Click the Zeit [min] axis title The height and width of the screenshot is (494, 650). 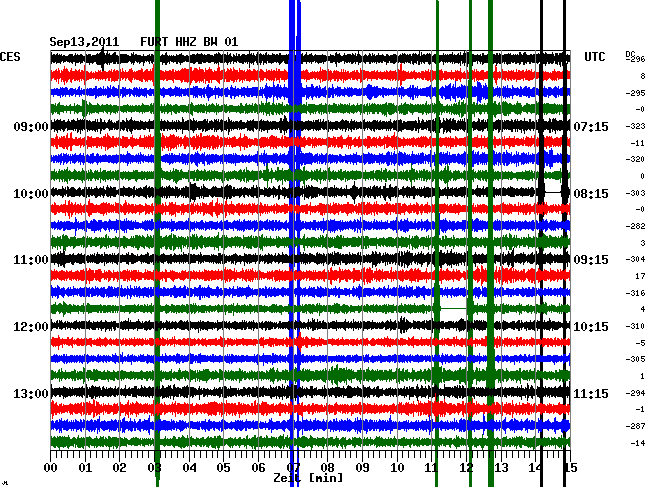click(x=308, y=478)
